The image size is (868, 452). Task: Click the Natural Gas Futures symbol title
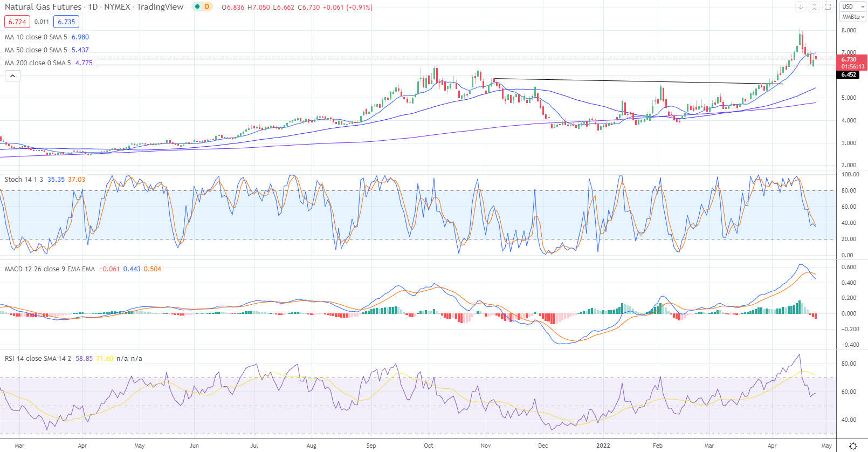coord(43,7)
